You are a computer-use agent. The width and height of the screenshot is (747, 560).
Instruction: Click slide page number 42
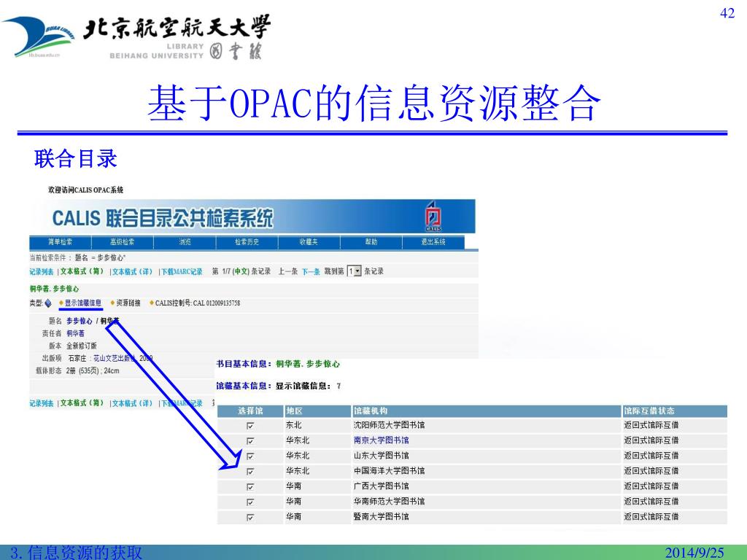[727, 13]
